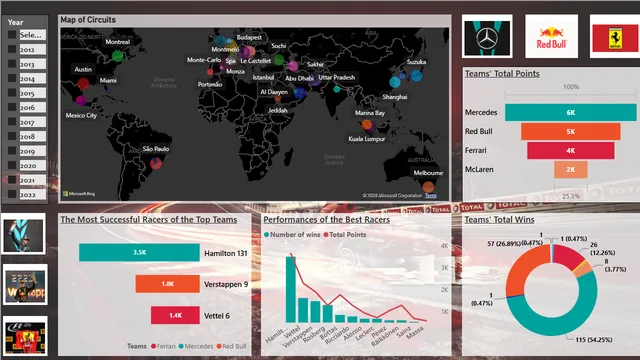This screenshot has width=640, height=360.
Task: Select Vettel's 1.4K bar
Action: pos(176,315)
